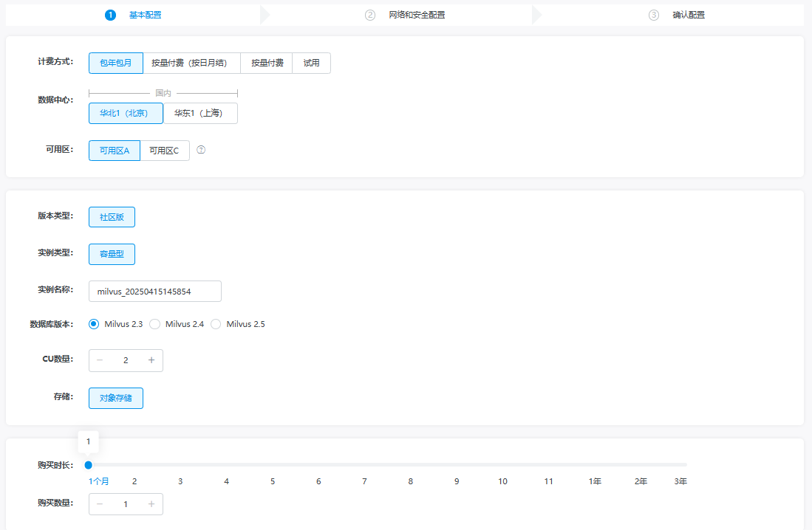Decrease 购买数量 with the minus icon
The image size is (812, 530).
(x=100, y=504)
